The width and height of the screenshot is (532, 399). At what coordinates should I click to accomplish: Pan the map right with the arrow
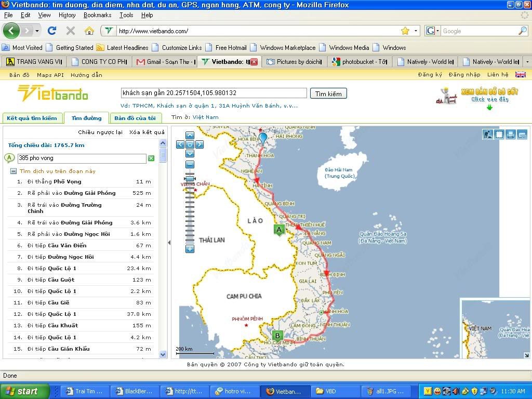199,144
